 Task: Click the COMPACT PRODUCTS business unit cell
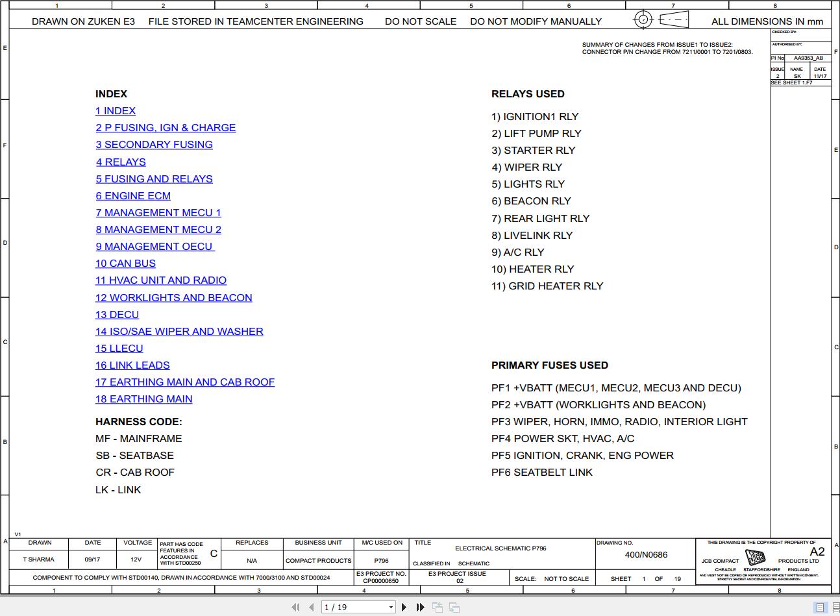318,560
